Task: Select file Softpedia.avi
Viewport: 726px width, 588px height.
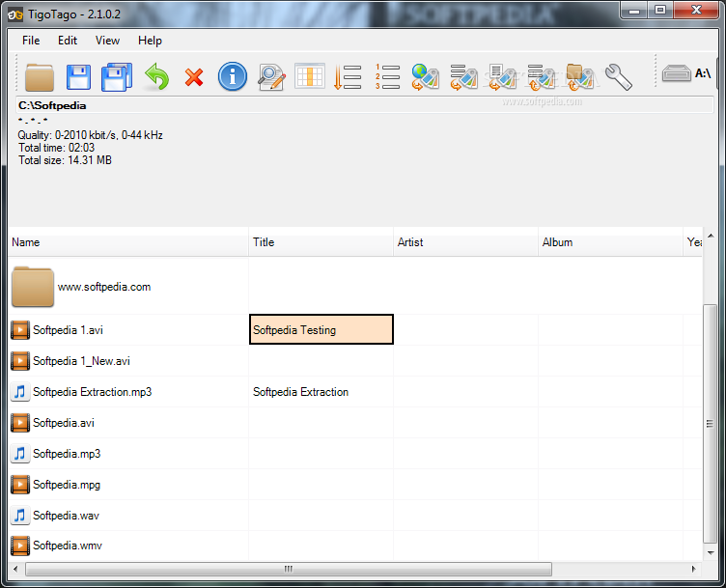Action: 64,423
